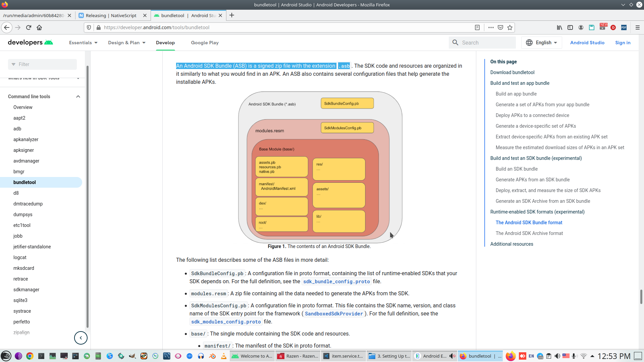
Task: Open the Google Play nav tab
Action: (x=205, y=43)
